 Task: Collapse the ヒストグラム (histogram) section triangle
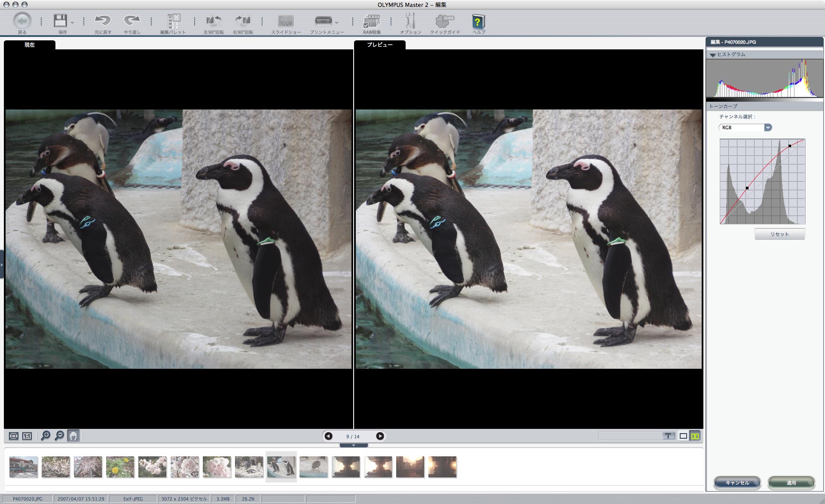coord(713,55)
